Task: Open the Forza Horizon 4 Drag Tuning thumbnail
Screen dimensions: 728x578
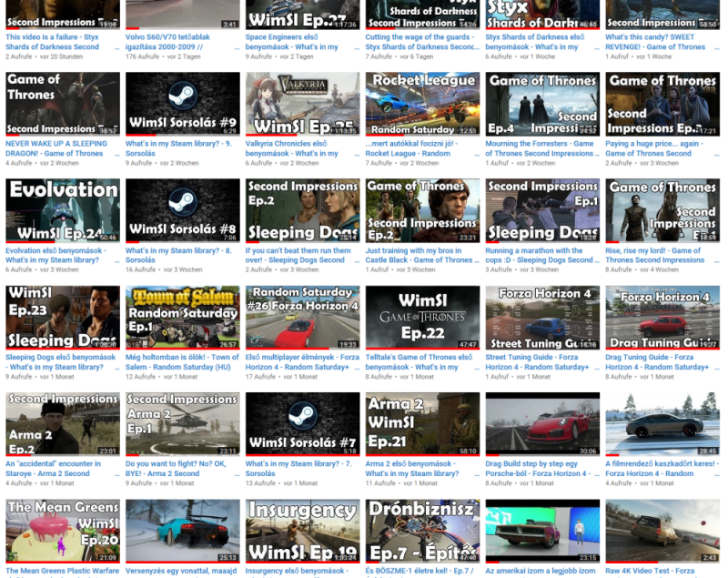Action: 662,317
